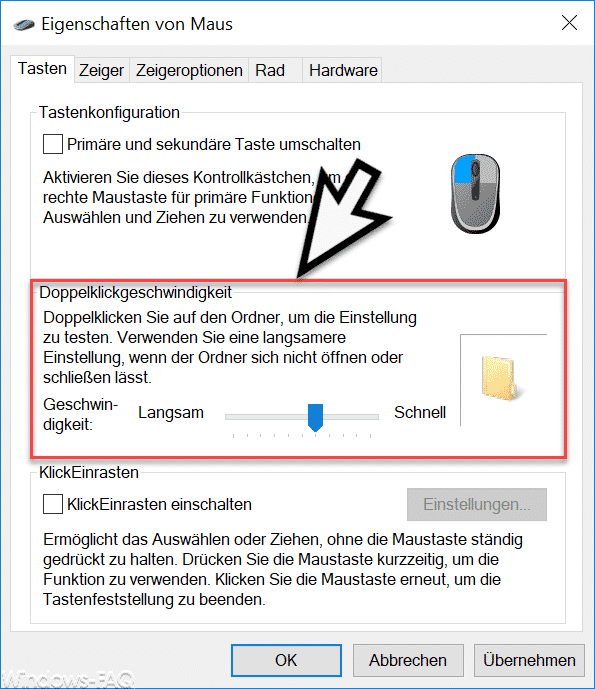Click the Windows-FAQ watermark text
The width and height of the screenshot is (595, 689).
67,679
